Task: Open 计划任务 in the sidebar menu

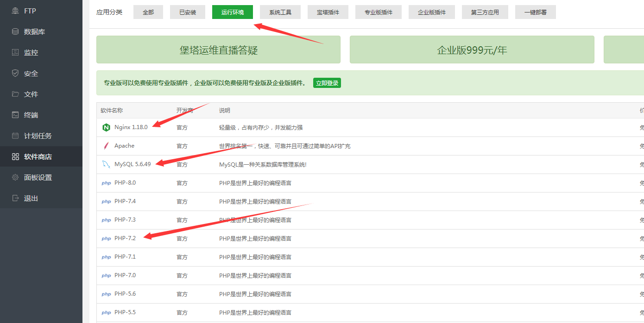Action: coord(41,136)
